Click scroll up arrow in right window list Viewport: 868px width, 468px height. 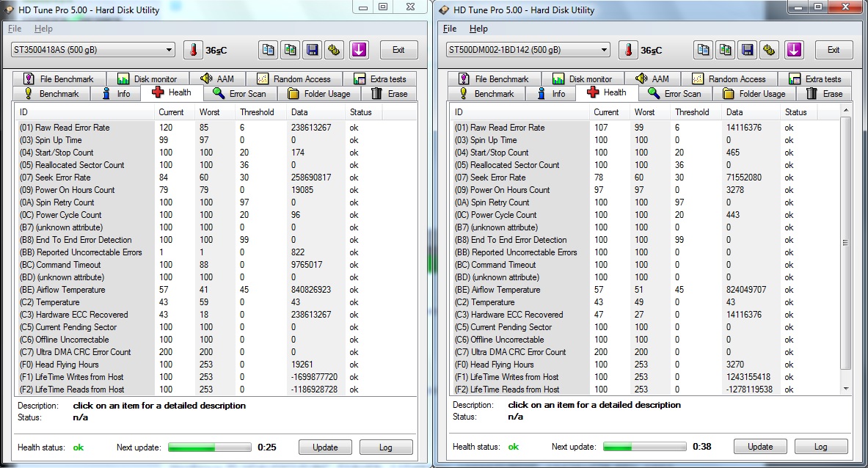click(845, 111)
